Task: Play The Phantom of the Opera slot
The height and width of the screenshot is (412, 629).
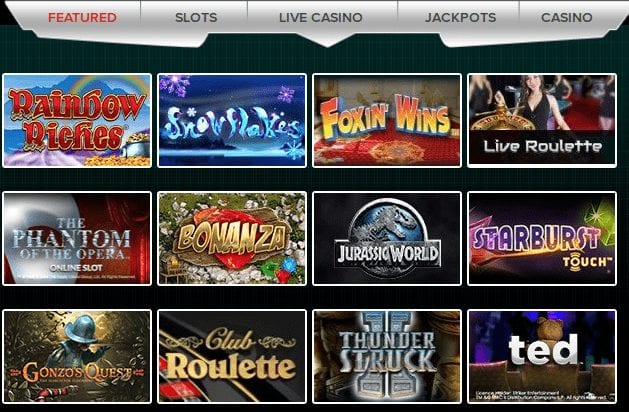Action: coord(77,239)
